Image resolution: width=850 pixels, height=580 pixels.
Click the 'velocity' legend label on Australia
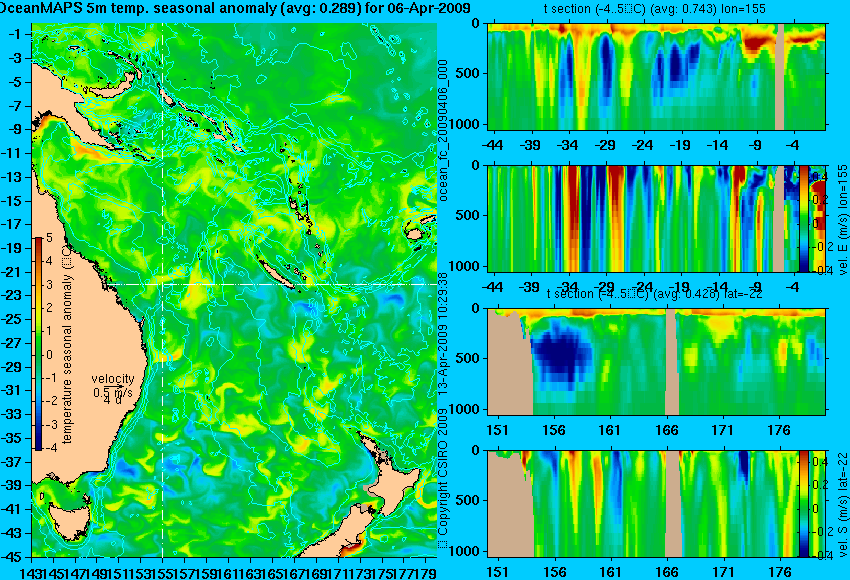113,379
